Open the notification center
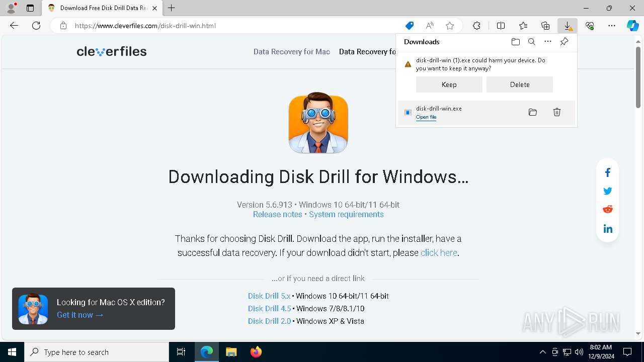644x362 pixels. 627,352
